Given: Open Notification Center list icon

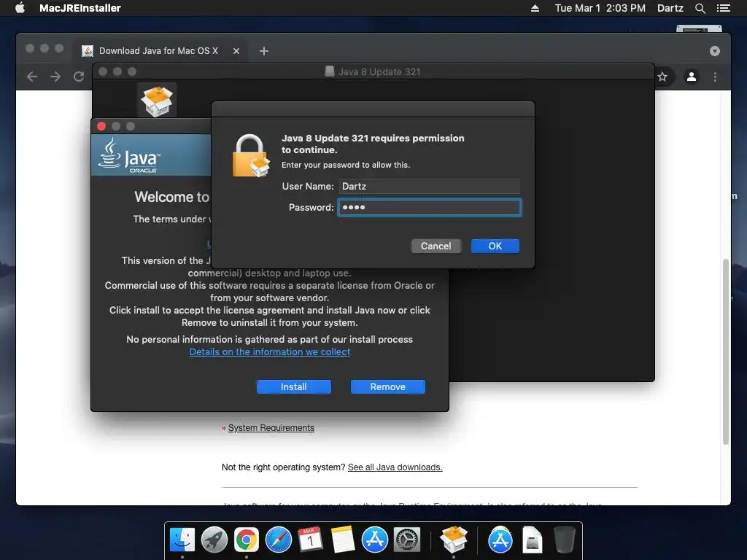Looking at the screenshot, I should pos(724,8).
